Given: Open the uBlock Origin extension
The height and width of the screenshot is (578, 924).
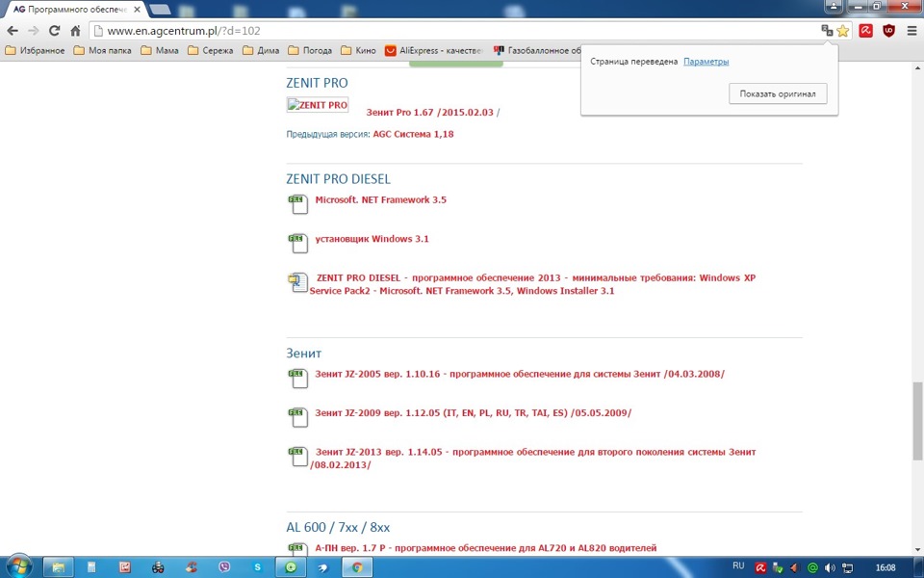Looking at the screenshot, I should coord(888,31).
